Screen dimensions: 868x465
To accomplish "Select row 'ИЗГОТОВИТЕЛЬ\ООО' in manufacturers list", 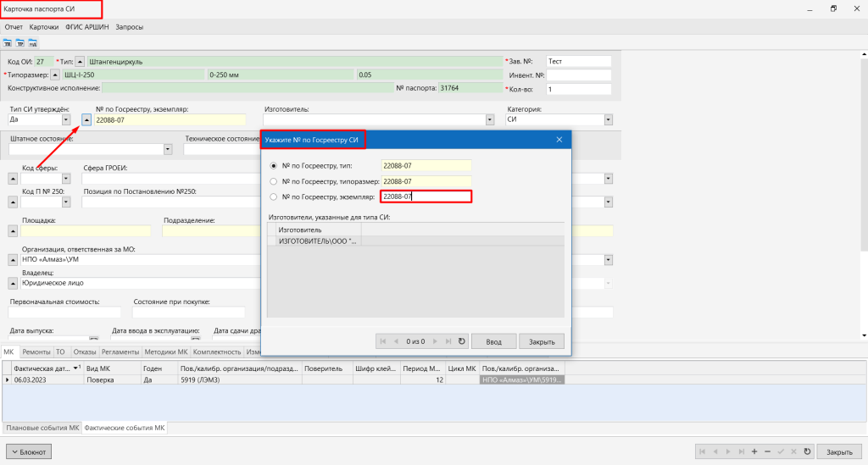I will click(x=415, y=241).
